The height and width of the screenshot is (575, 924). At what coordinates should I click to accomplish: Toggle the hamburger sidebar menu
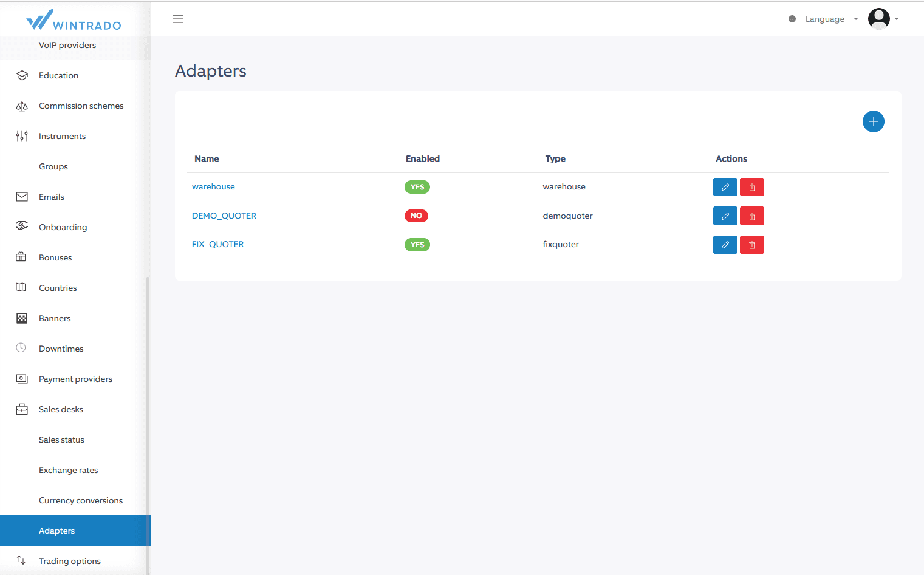tap(178, 19)
